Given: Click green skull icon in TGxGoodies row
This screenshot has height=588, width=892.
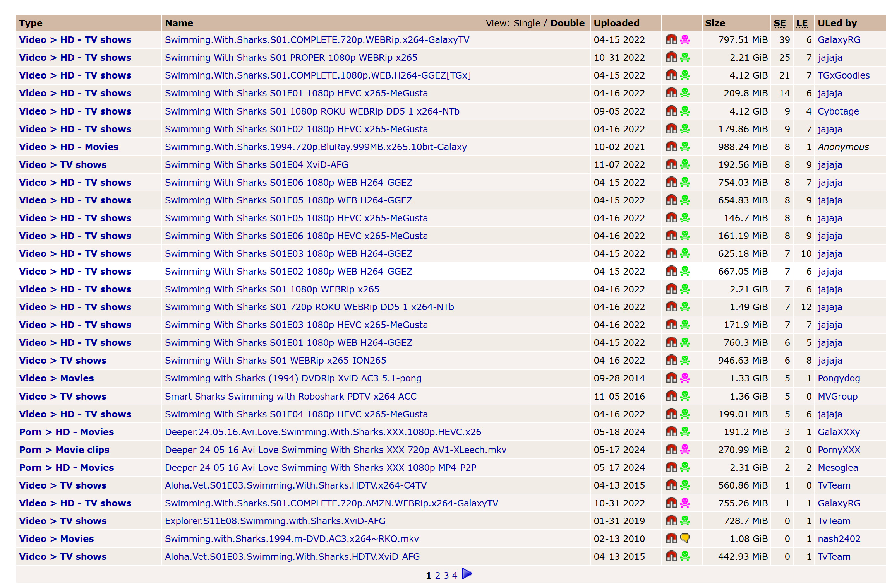Looking at the screenshot, I should [x=684, y=75].
